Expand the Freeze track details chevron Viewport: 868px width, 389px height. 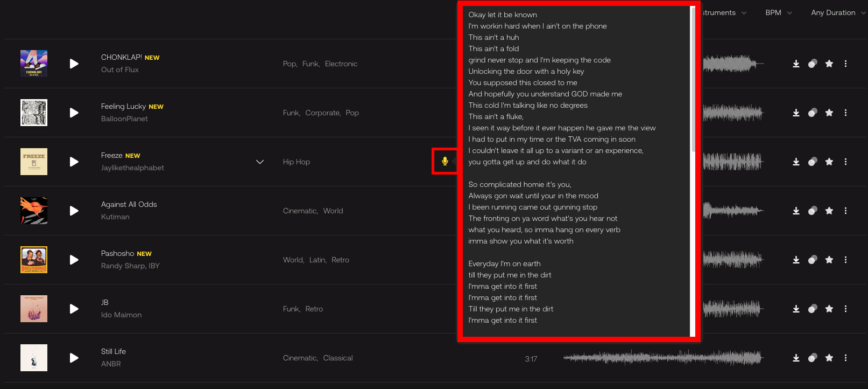[260, 162]
